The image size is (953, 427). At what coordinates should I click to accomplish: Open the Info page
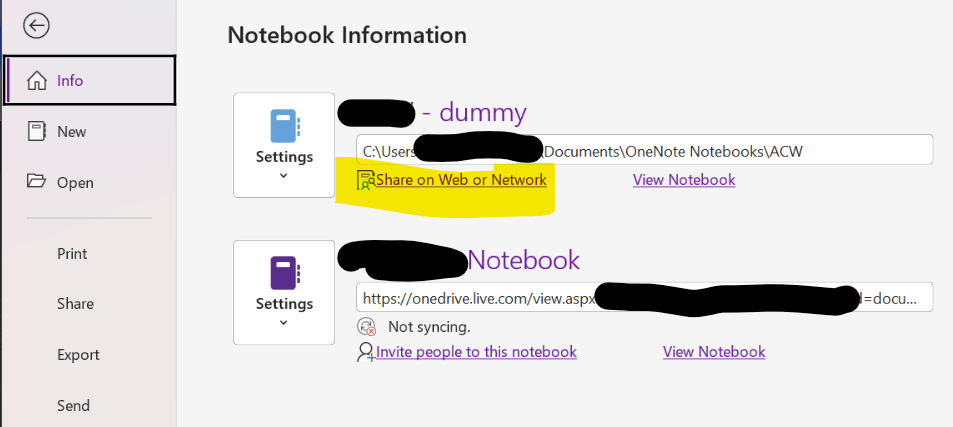[89, 80]
